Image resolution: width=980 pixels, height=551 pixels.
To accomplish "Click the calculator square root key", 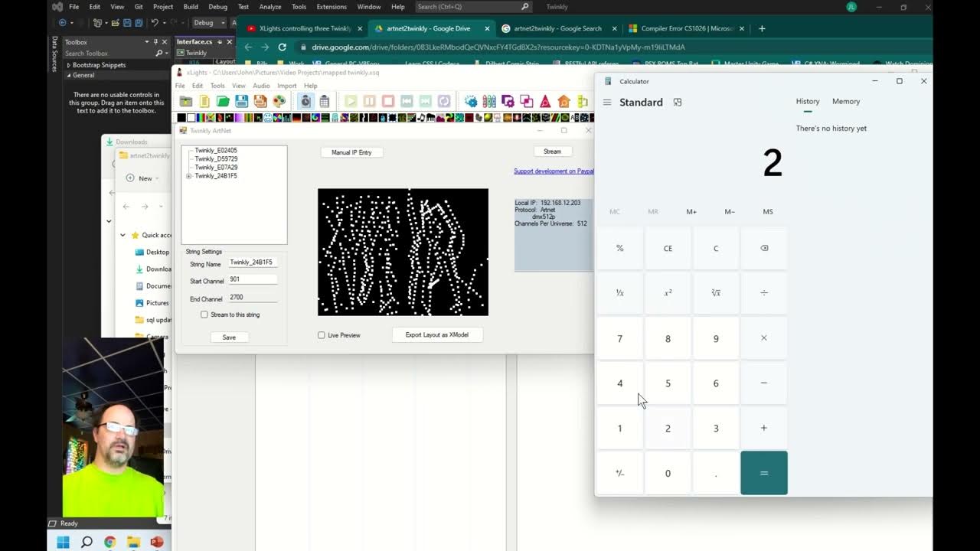I will [x=716, y=292].
